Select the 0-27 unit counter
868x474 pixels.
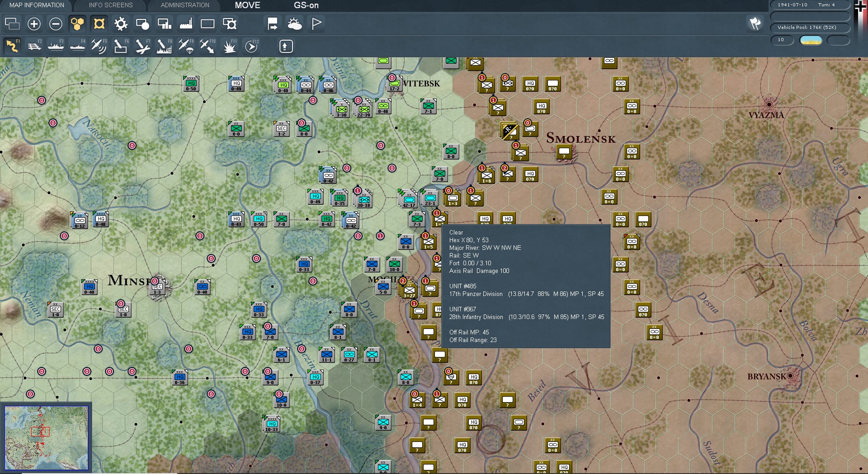click(x=349, y=355)
